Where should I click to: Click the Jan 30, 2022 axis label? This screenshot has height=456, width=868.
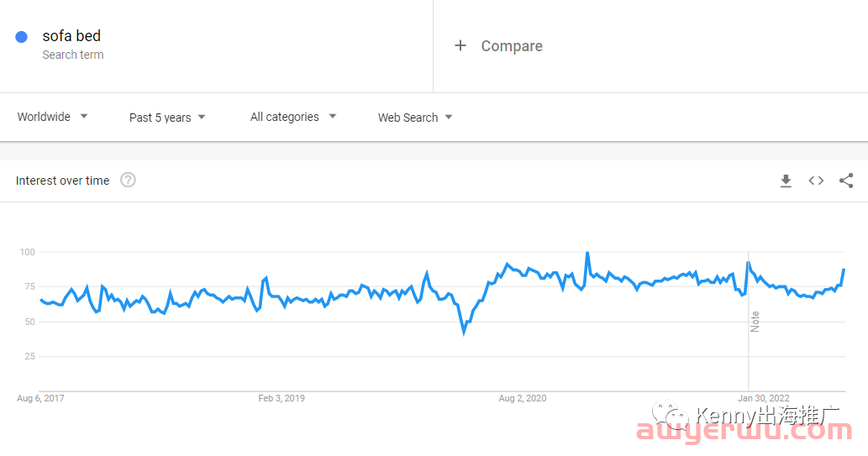763,398
